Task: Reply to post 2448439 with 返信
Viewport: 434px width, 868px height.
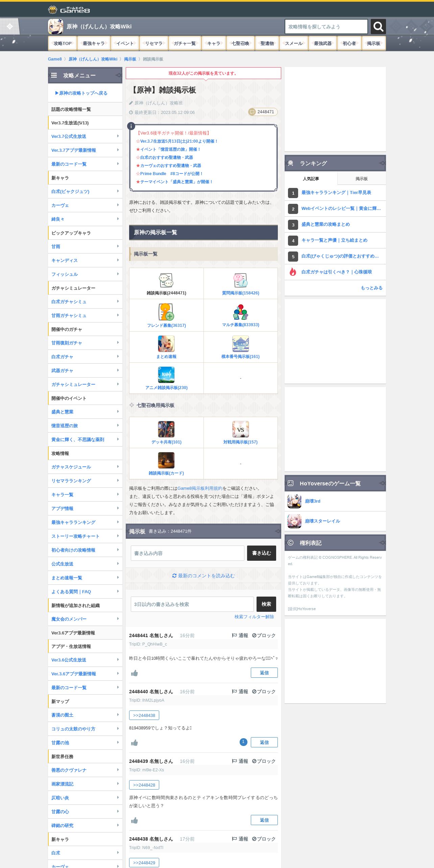Action: tap(264, 820)
